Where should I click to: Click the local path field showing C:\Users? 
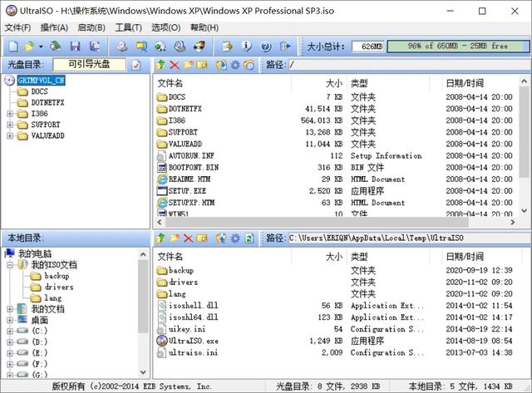coord(408,238)
